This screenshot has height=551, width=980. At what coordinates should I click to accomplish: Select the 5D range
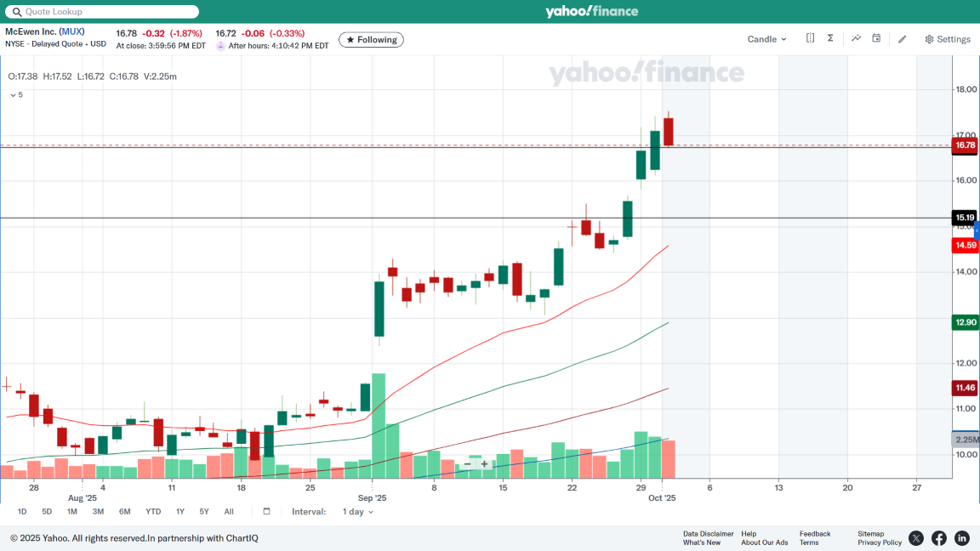pos(47,512)
